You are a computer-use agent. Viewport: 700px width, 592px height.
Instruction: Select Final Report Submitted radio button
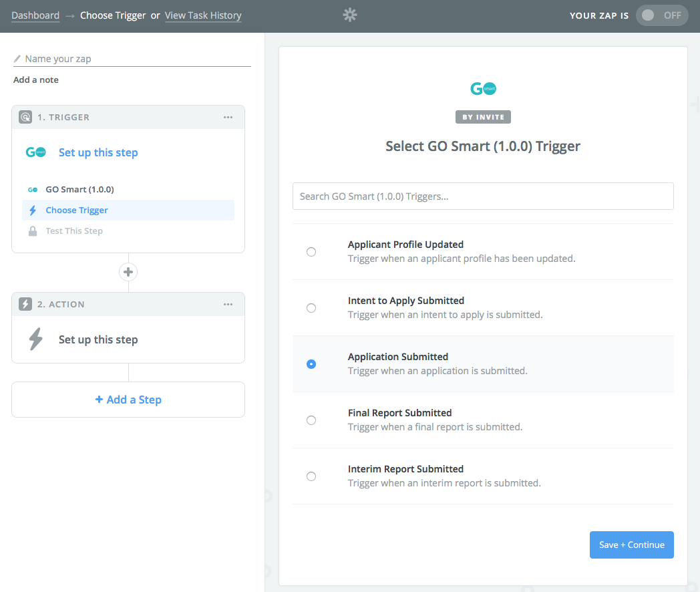tap(311, 420)
